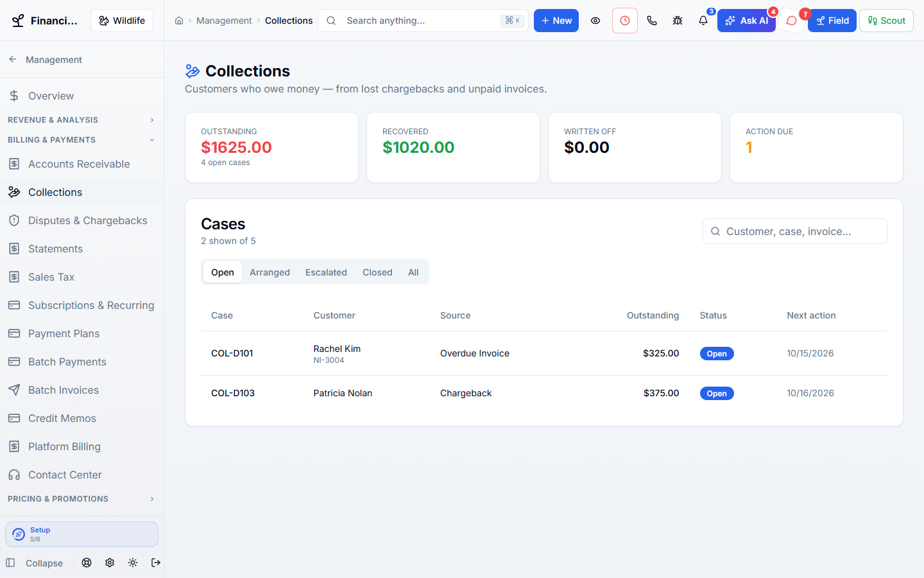Click customer Patricia Nolan
The image size is (924, 578).
(343, 393)
